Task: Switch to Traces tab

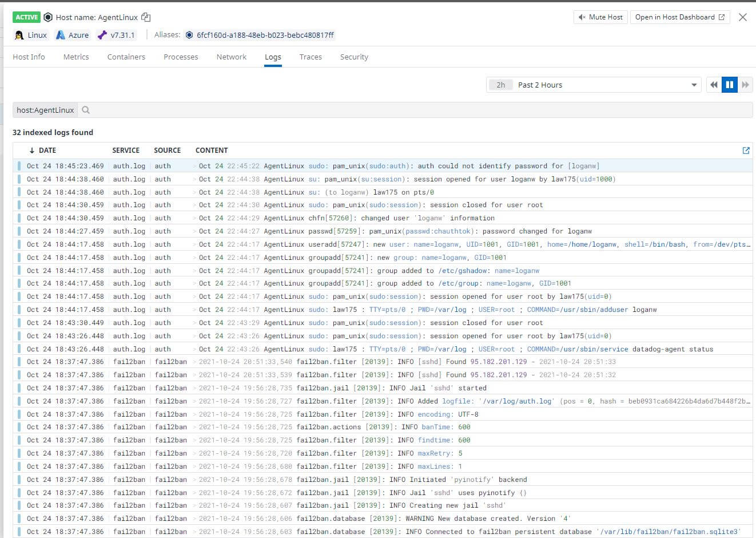Action: (x=311, y=57)
